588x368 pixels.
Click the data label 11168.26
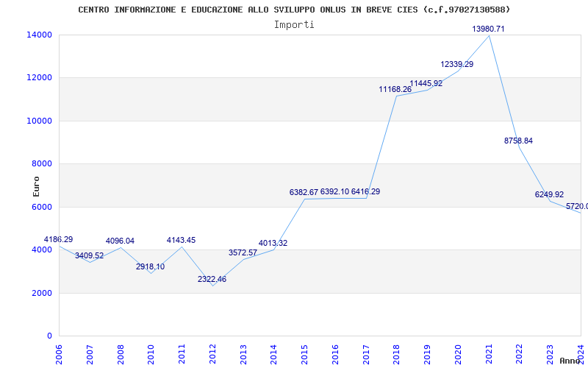(395, 89)
